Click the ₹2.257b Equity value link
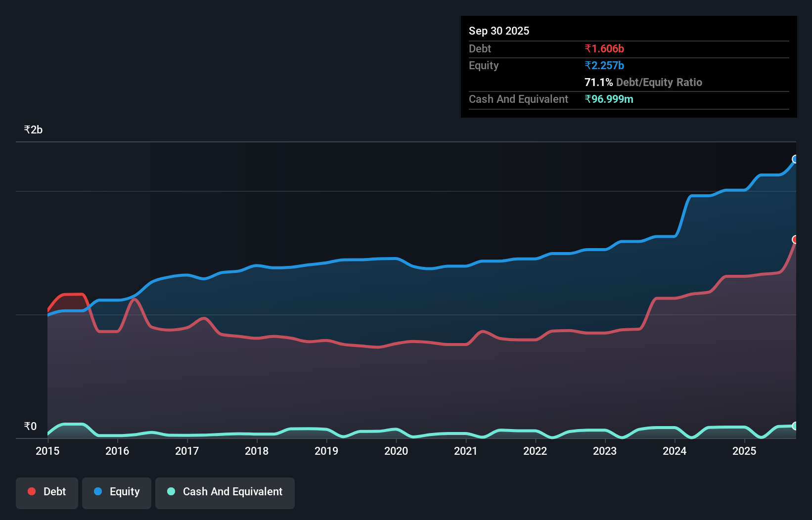Viewport: 812px width, 520px height. 604,65
